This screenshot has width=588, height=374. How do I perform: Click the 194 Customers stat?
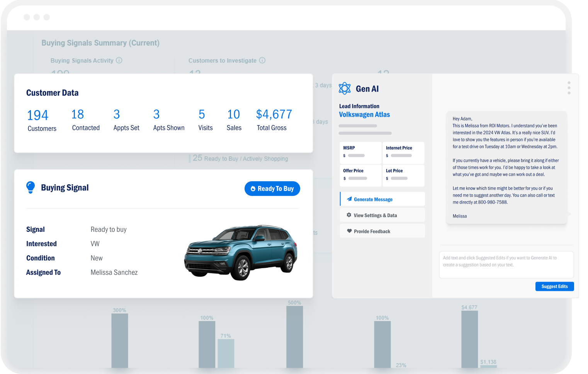tap(42, 120)
